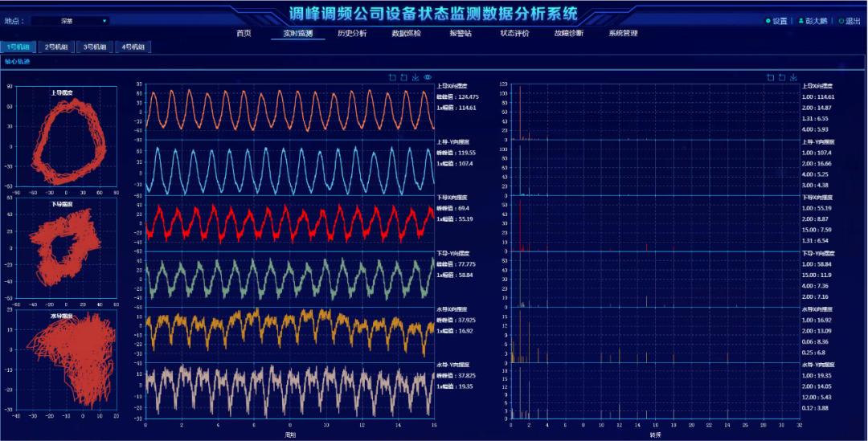Open the 数据巡检 menu item
The width and height of the screenshot is (868, 441).
coord(407,33)
